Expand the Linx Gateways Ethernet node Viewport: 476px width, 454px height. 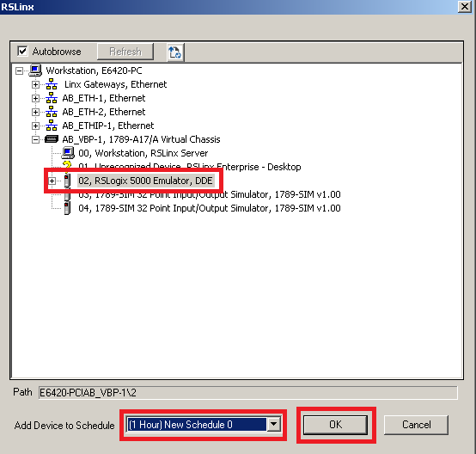pos(35,84)
